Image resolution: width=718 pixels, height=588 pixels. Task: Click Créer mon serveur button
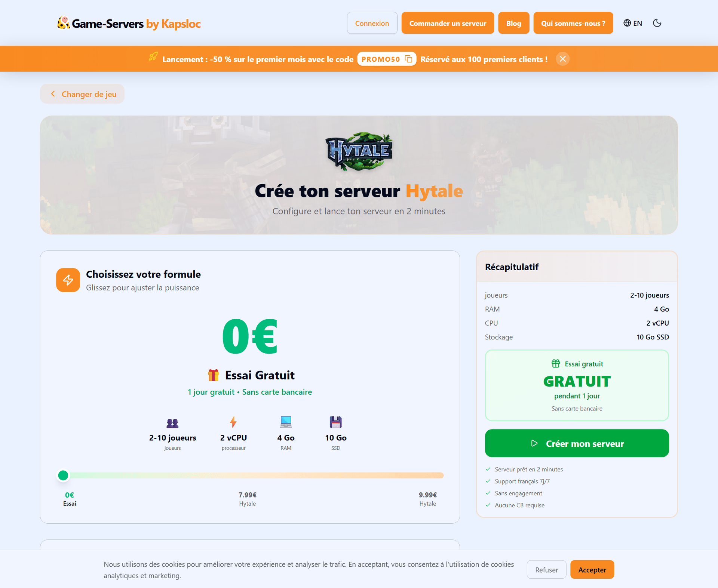(x=577, y=443)
